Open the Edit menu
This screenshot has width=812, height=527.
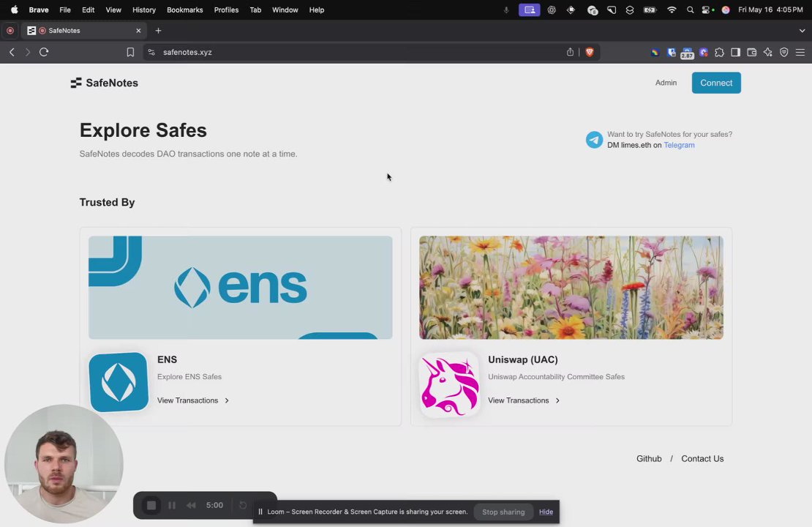pyautogui.click(x=88, y=10)
